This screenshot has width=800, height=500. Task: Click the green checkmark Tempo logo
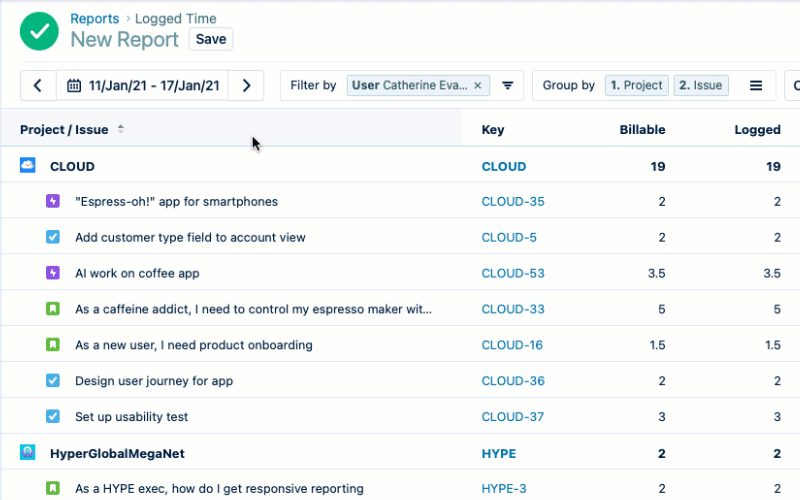(39, 30)
